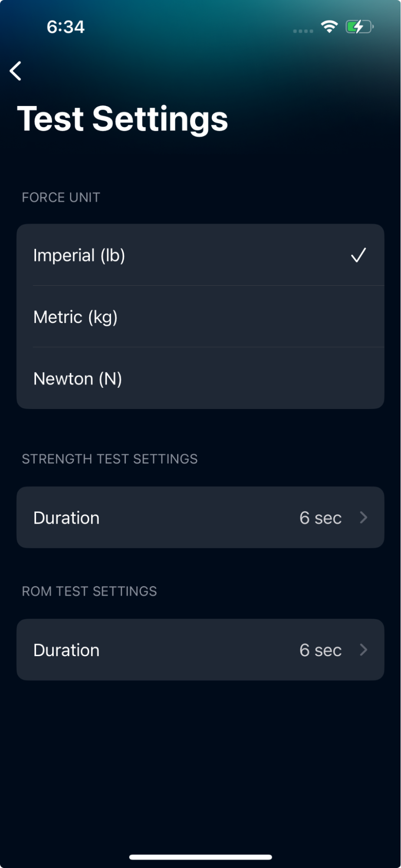Expand the ROM test duration chevron

pyautogui.click(x=364, y=650)
